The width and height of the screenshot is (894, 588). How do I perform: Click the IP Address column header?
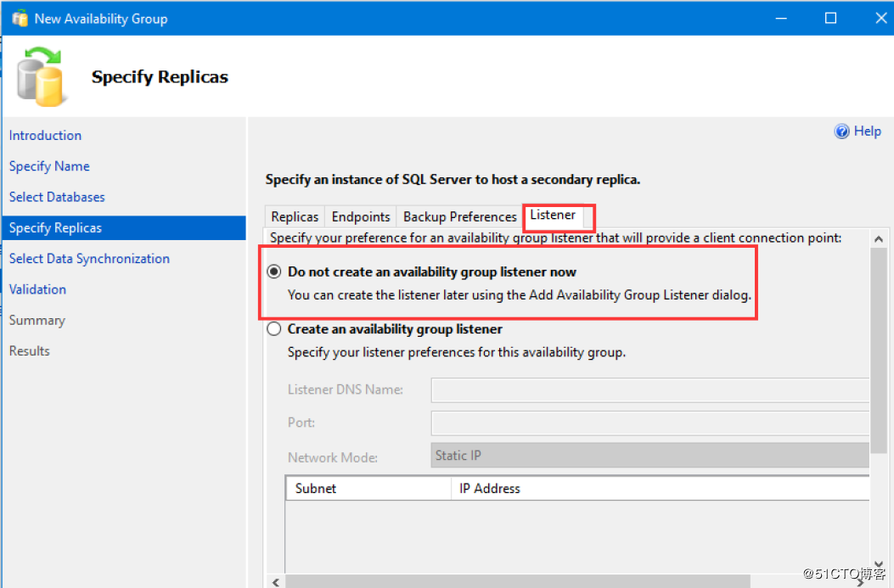tap(661, 488)
